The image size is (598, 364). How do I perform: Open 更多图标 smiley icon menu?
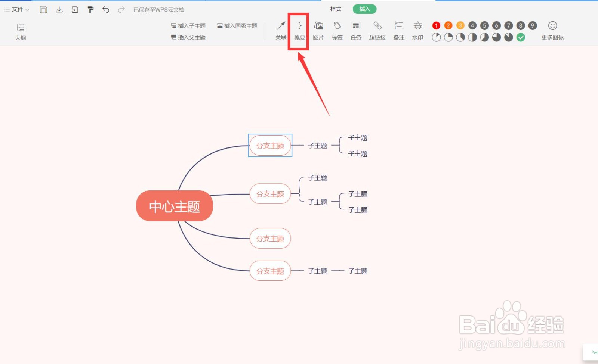pyautogui.click(x=552, y=31)
